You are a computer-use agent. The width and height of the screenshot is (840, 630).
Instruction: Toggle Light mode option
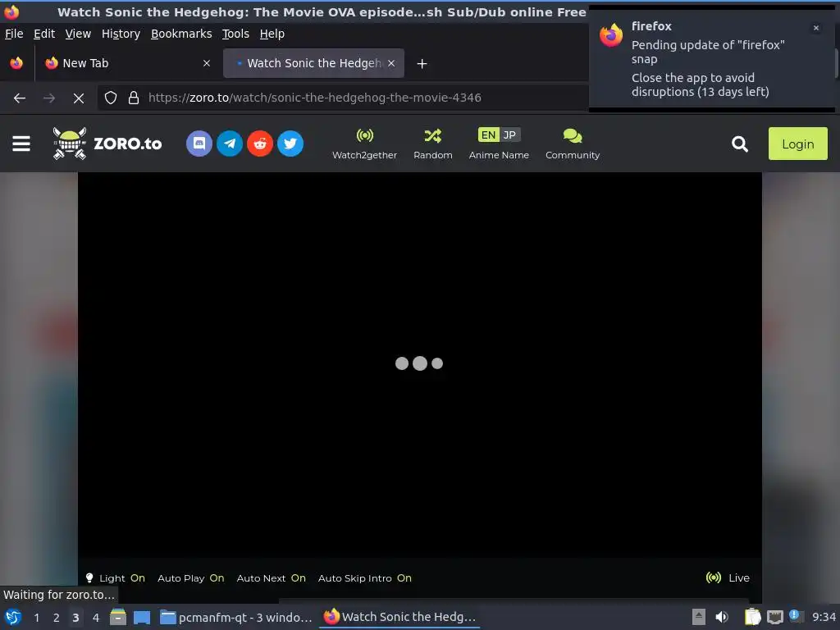115,578
